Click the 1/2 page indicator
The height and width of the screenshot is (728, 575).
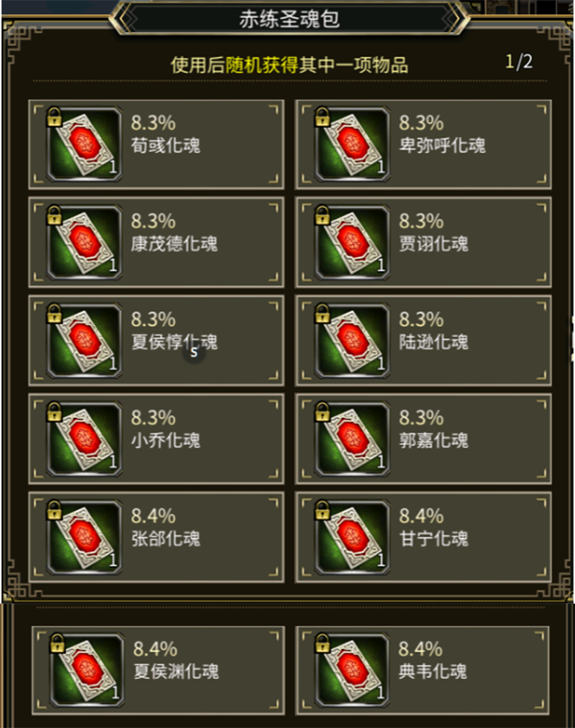click(x=519, y=61)
